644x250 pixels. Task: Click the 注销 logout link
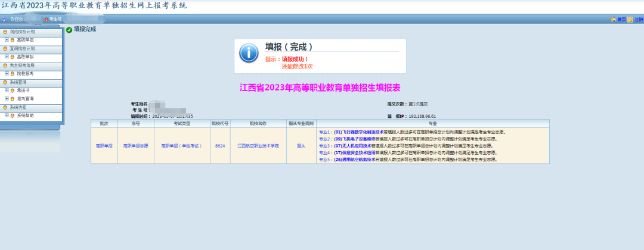(x=639, y=20)
